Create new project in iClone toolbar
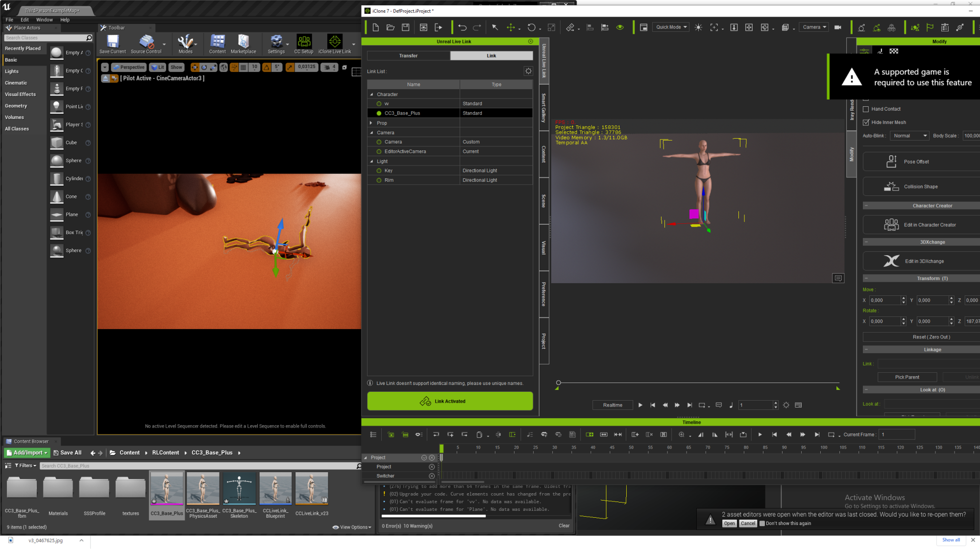The image size is (980, 551). coord(376,27)
